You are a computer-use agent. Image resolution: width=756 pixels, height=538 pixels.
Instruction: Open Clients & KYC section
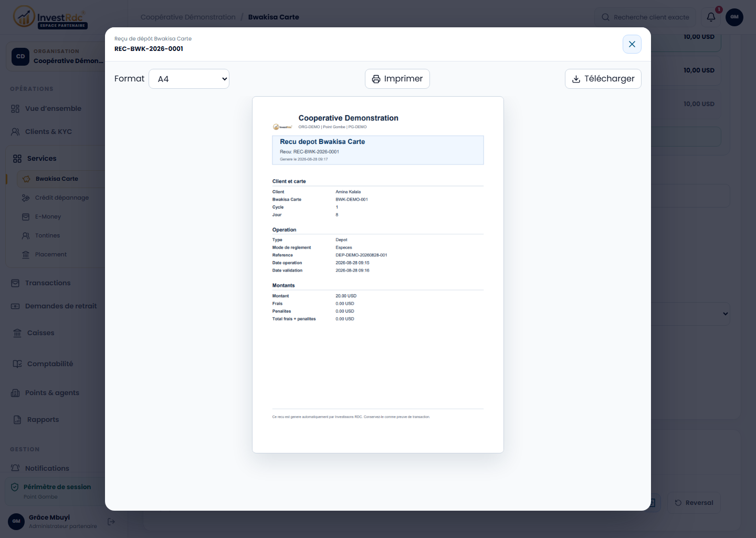48,132
